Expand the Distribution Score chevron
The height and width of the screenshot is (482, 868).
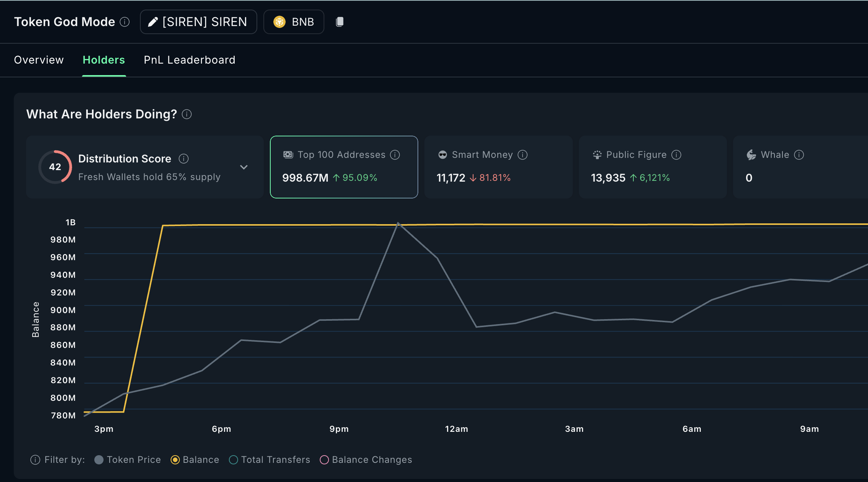point(244,167)
